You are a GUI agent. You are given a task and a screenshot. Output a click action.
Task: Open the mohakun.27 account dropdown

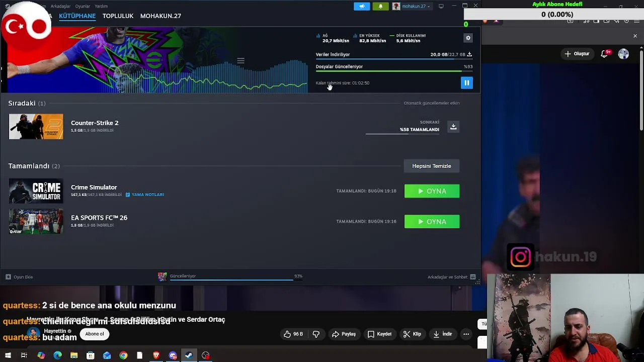(x=412, y=6)
